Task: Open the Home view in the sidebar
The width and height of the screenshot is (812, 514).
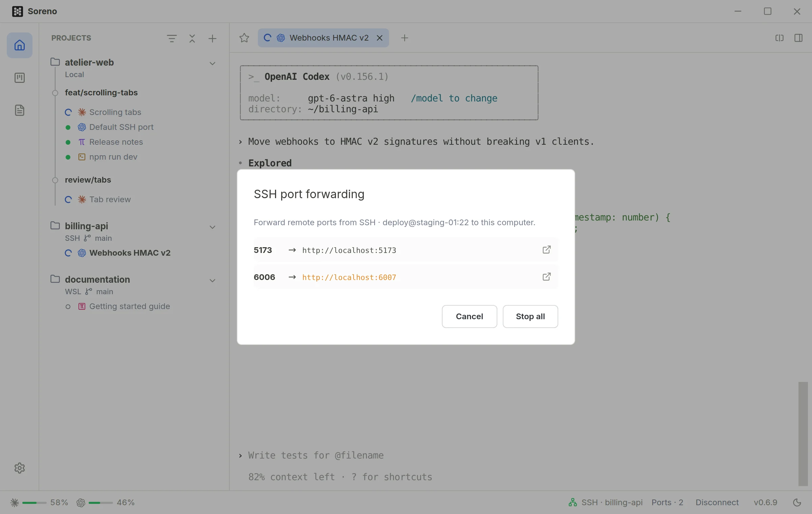Action: 20,45
